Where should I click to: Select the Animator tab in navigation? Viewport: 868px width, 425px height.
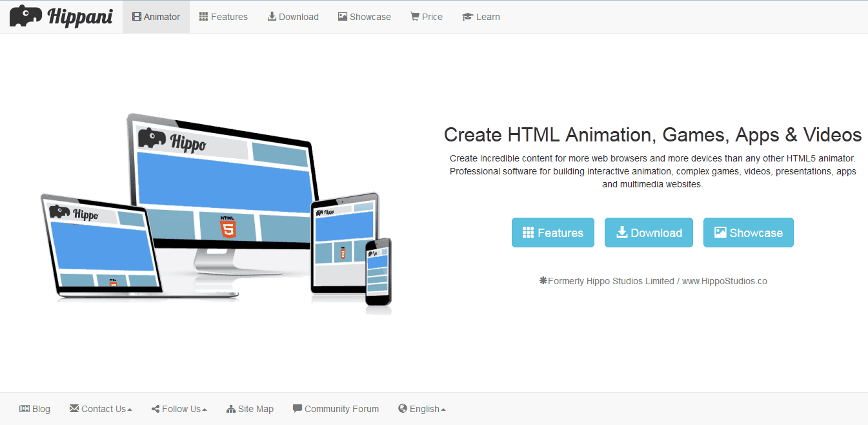(x=156, y=17)
